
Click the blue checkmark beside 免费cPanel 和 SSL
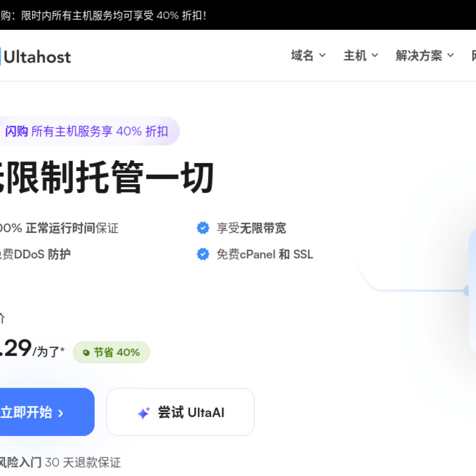click(203, 254)
